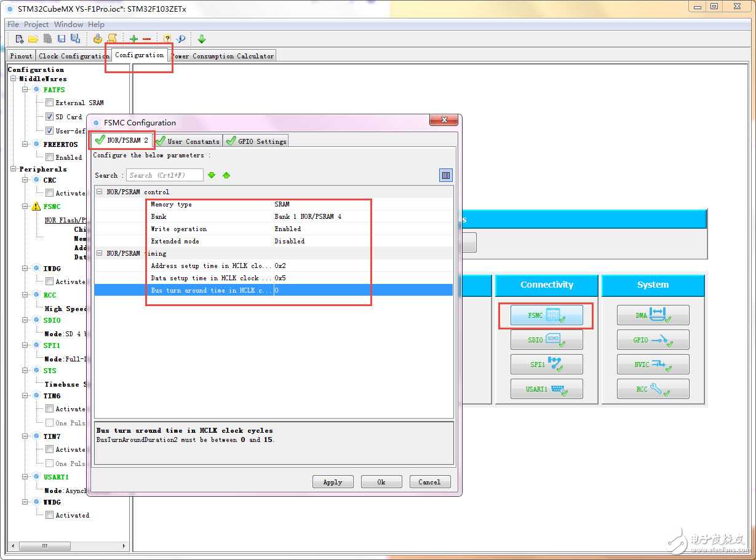Uncheck User-defined under FATFS
The width and height of the screenshot is (756, 560).
click(x=50, y=130)
